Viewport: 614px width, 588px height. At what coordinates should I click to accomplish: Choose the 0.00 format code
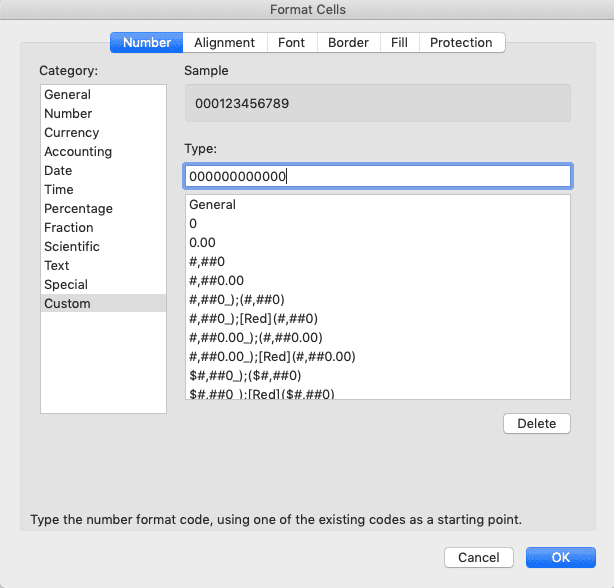tap(378, 243)
